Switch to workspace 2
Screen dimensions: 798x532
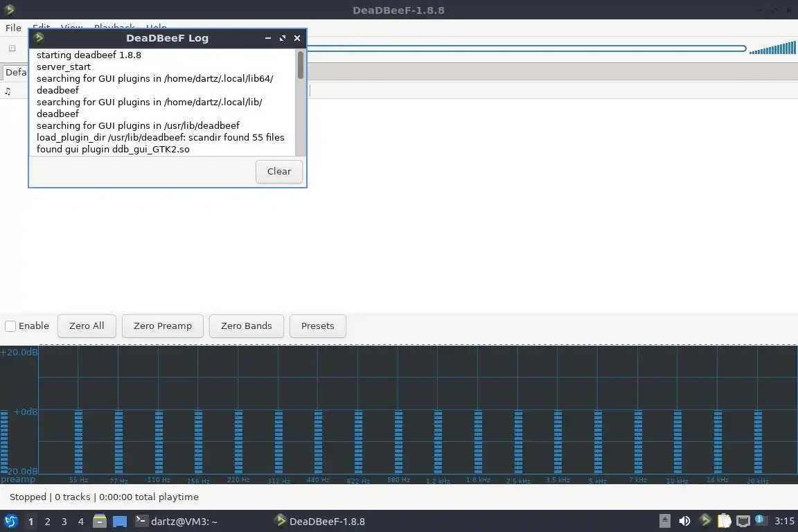pyautogui.click(x=47, y=522)
